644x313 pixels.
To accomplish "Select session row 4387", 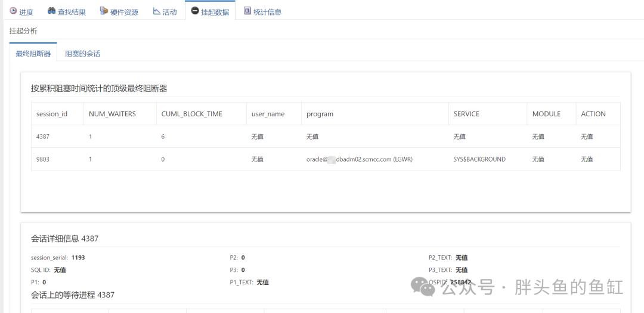I will [x=326, y=137].
